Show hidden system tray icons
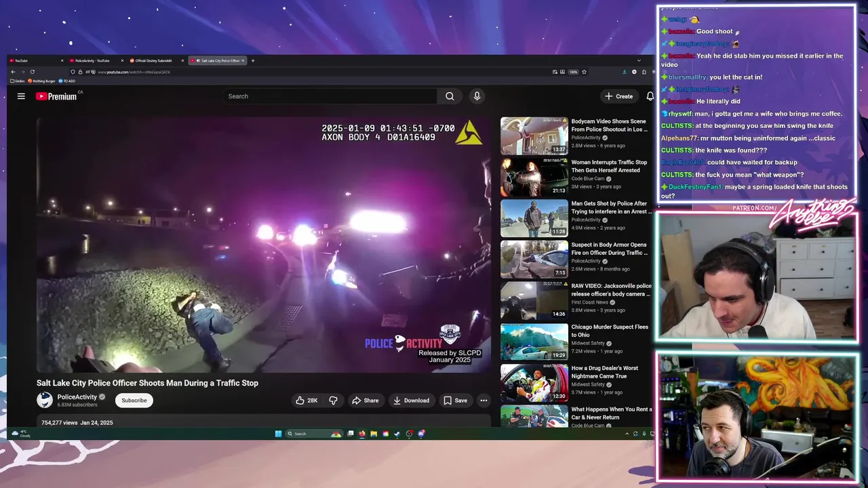 tap(627, 434)
